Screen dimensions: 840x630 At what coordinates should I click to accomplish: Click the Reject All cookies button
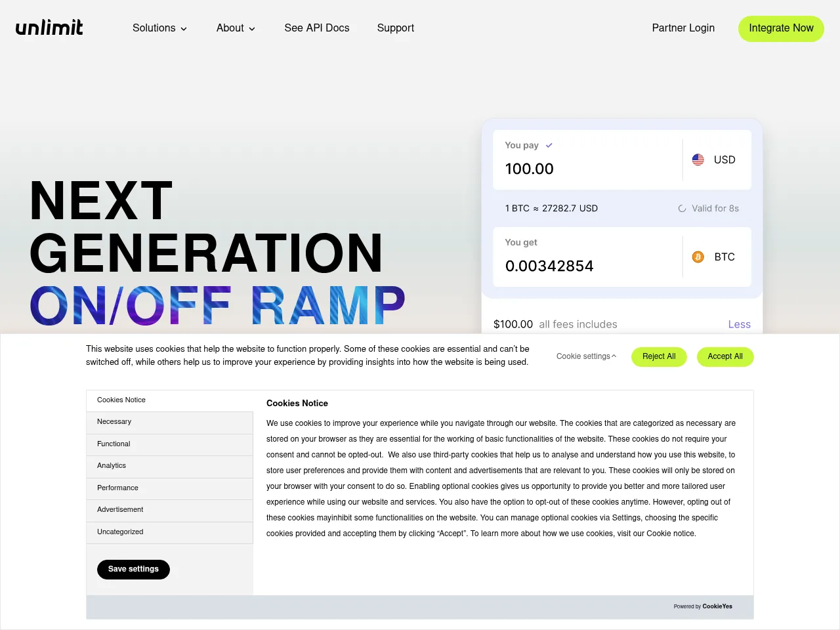[659, 356]
